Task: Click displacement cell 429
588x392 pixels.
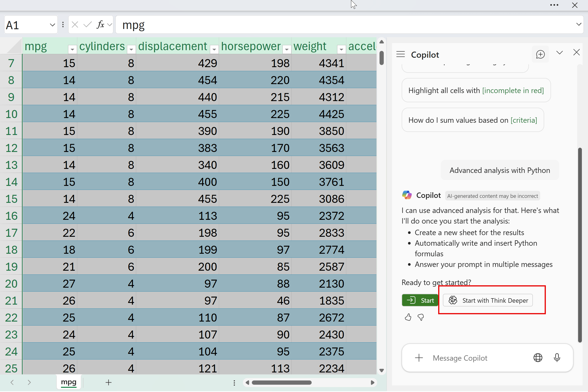Action: pyautogui.click(x=177, y=63)
